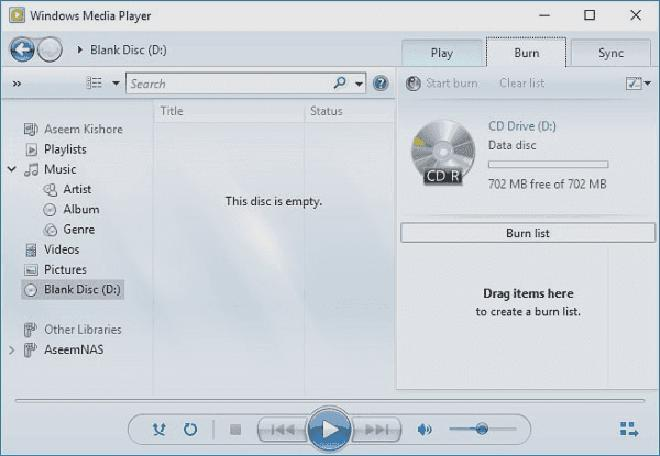Open the Burn options dropdown arrow

pyautogui.click(x=647, y=83)
